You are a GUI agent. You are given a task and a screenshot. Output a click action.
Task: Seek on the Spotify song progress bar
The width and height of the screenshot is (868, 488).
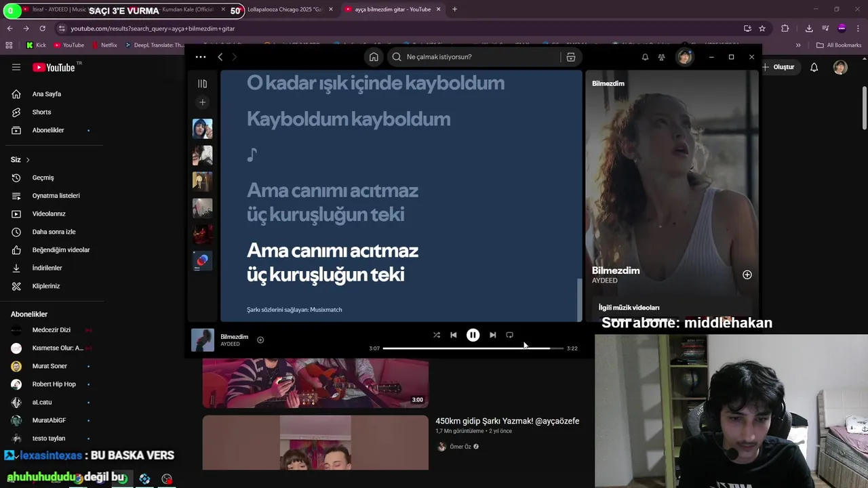[473, 348]
